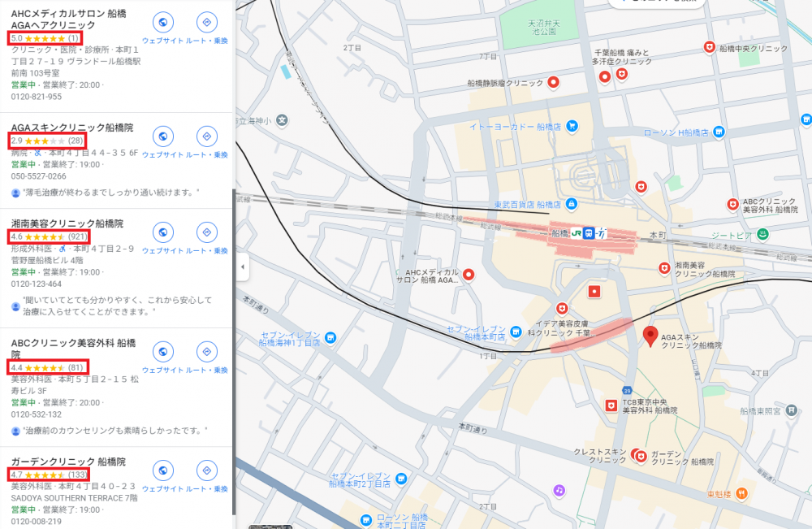This screenshot has height=529, width=812.
Task: Click the 船橋 train station icon
Action: [588, 233]
